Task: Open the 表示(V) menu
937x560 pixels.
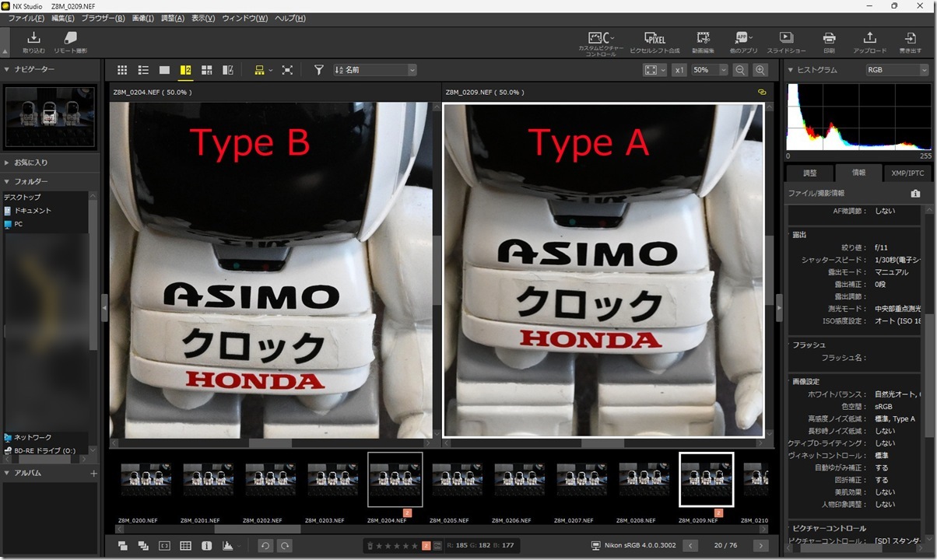Action: tap(203, 18)
